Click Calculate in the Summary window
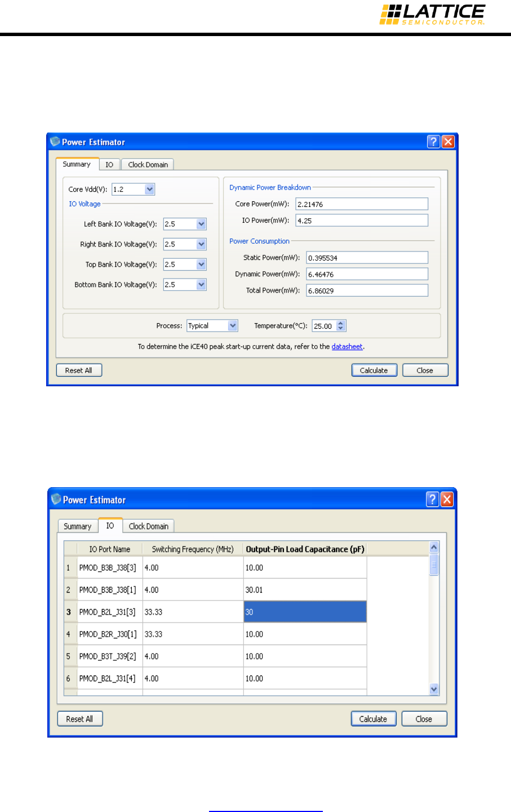The image size is (511, 812). tap(374, 370)
